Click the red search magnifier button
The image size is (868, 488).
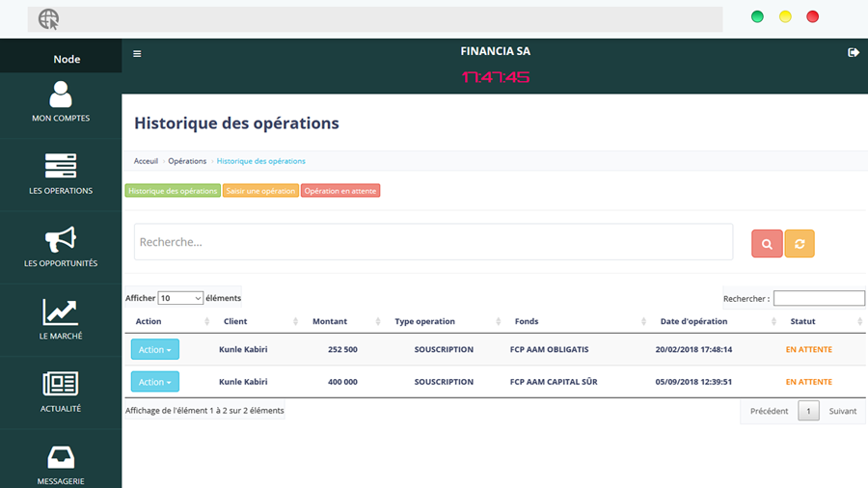pos(767,243)
